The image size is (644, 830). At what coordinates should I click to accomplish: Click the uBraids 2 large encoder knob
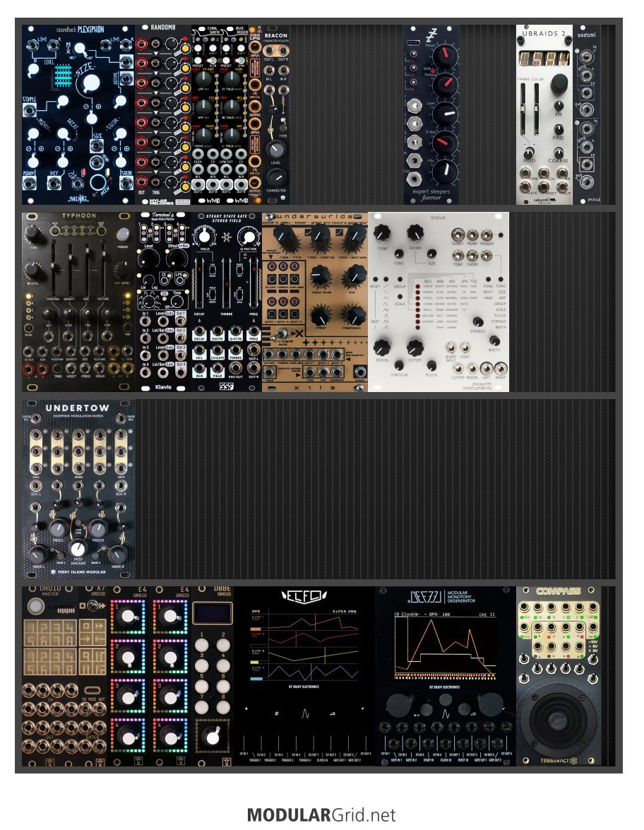point(559,83)
